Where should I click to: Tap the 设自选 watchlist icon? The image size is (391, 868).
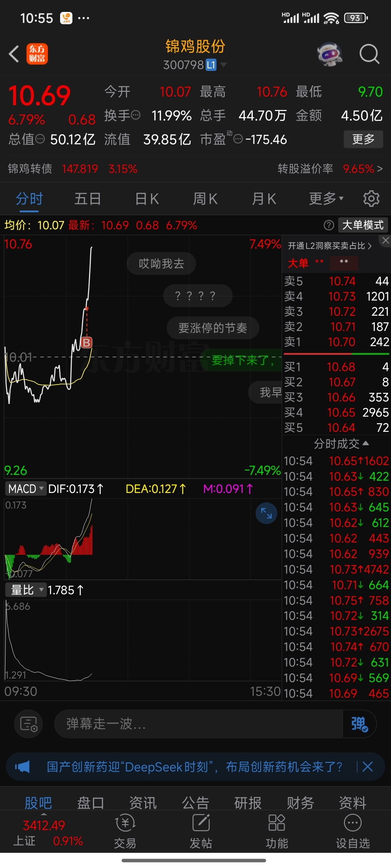click(353, 831)
